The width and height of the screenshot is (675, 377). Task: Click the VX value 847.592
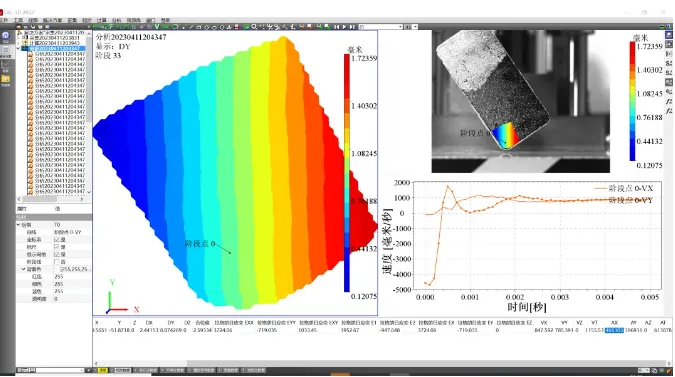(543, 330)
